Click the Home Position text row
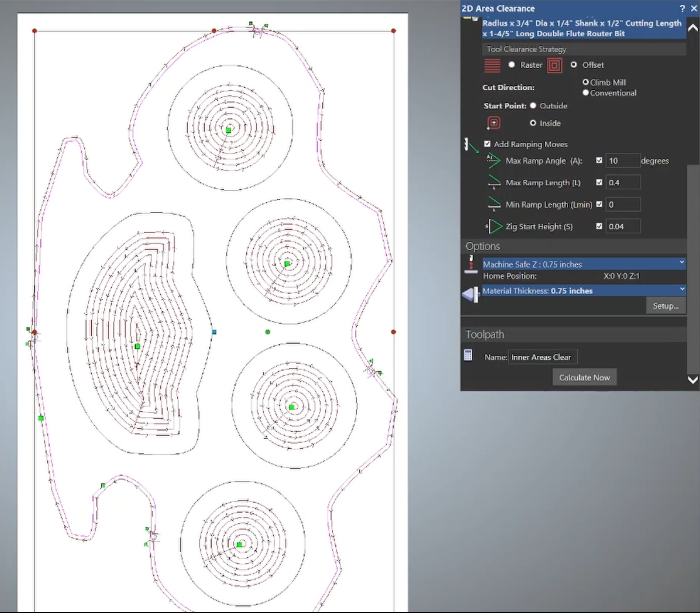The height and width of the screenshot is (613, 700). (x=561, y=276)
